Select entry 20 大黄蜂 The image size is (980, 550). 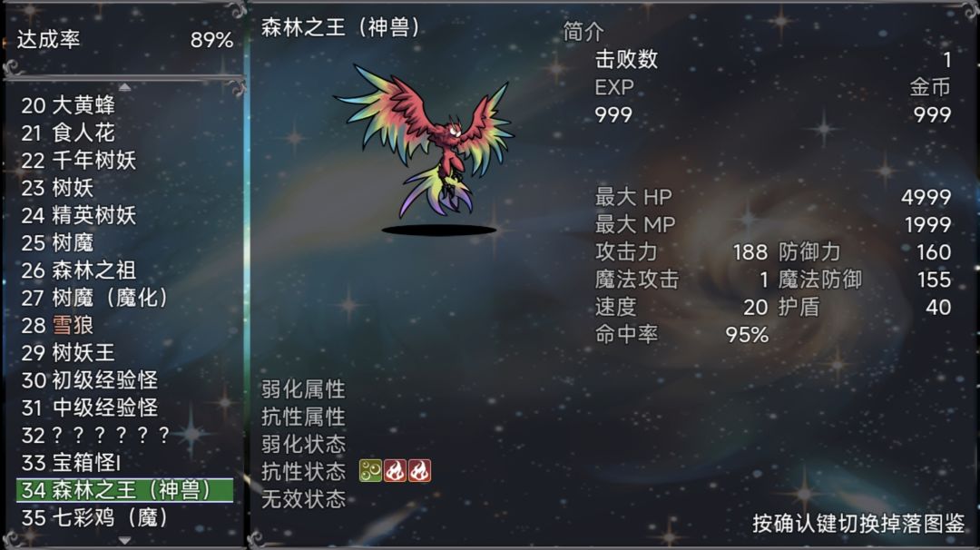[125, 105]
